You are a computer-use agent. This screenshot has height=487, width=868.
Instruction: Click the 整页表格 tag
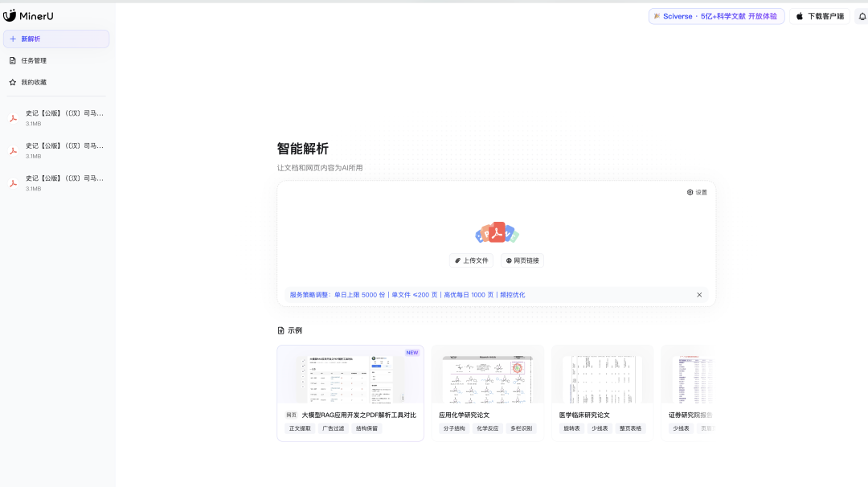[631, 428]
